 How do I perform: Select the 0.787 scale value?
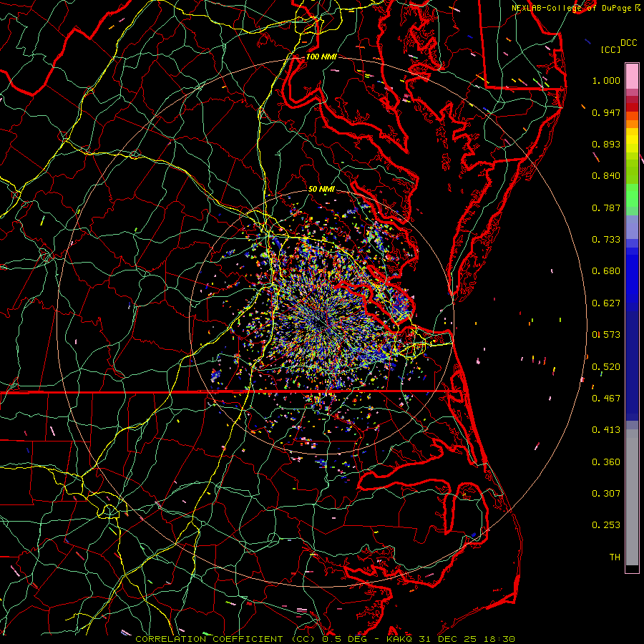click(x=606, y=208)
